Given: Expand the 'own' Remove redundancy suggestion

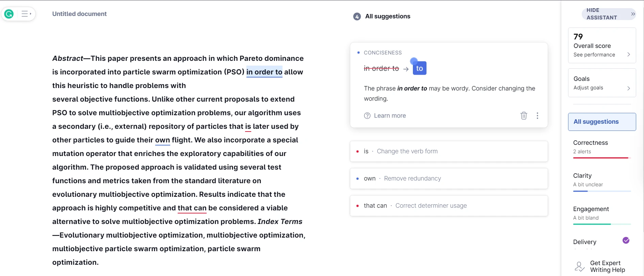Looking at the screenshot, I should point(449,178).
